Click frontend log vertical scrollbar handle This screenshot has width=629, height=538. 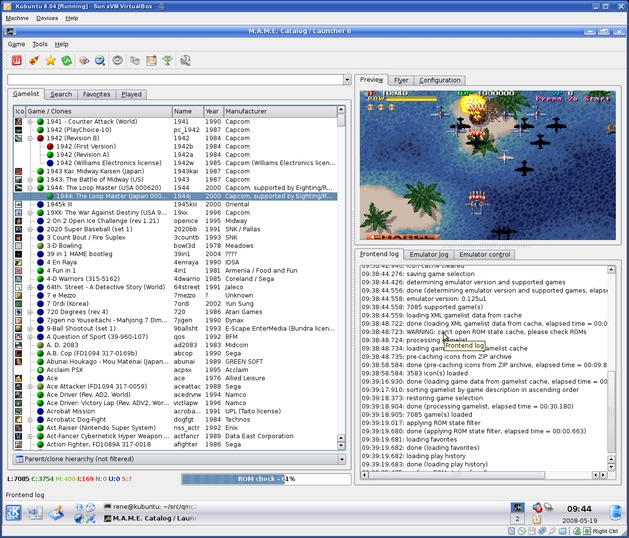point(611,411)
